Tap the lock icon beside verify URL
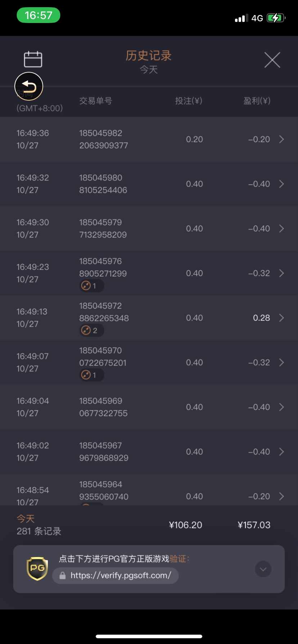This screenshot has width=298, height=644. coord(63,576)
